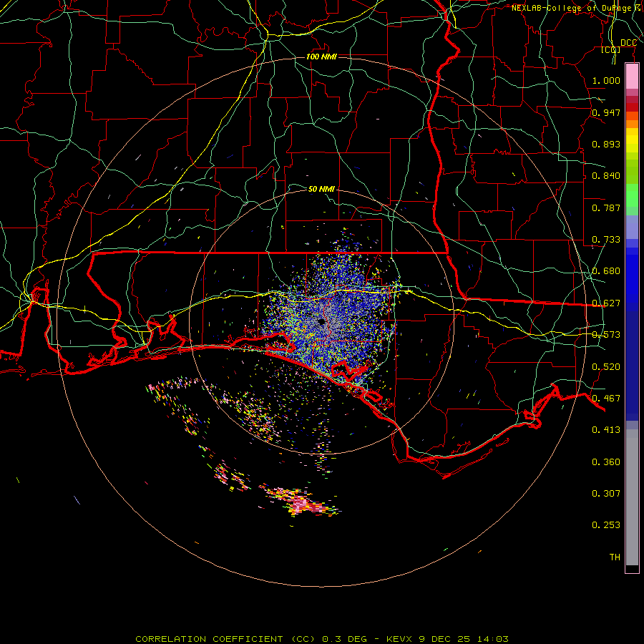Click the 0.307 value on the scale
Image resolution: width=644 pixels, height=644 pixels.
pyautogui.click(x=606, y=493)
